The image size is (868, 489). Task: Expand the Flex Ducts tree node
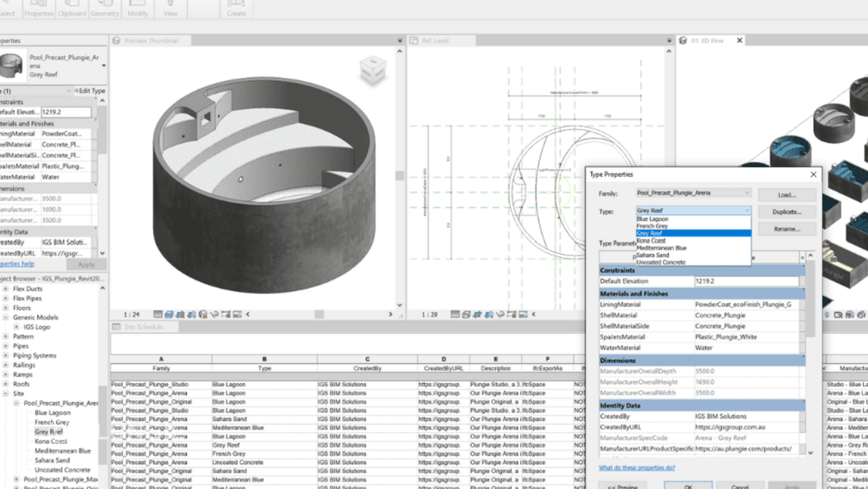(6, 289)
